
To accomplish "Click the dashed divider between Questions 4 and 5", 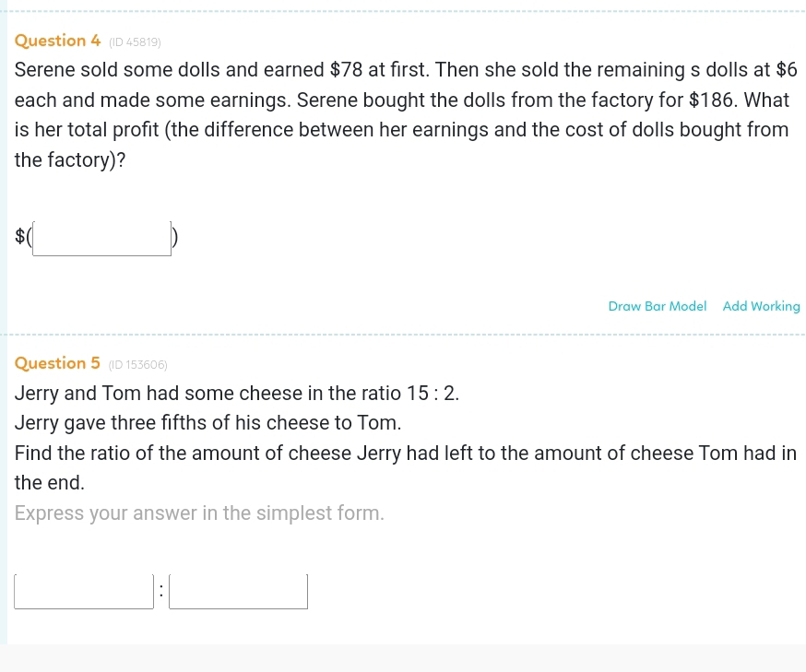I will [403, 335].
